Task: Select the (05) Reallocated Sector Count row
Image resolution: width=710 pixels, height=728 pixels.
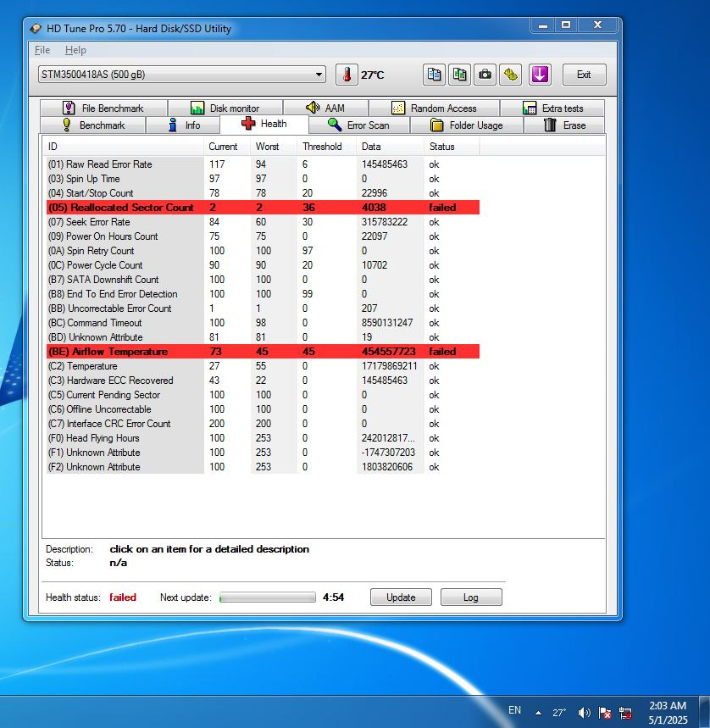Action: (x=263, y=208)
